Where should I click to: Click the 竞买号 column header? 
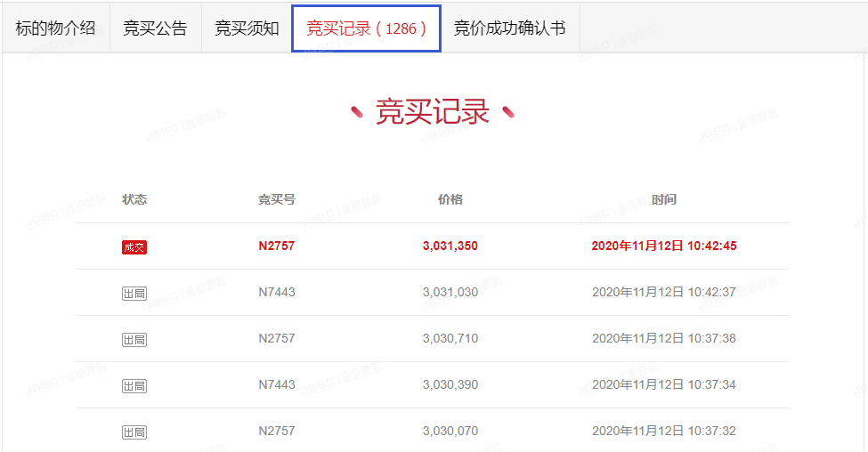pyautogui.click(x=276, y=199)
